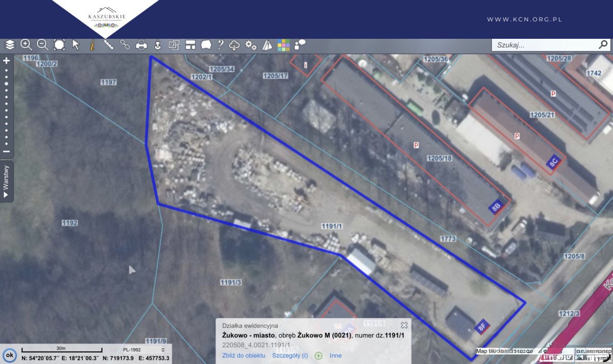Click the printer icon to print map
The height and width of the screenshot is (364, 613).
tap(142, 45)
